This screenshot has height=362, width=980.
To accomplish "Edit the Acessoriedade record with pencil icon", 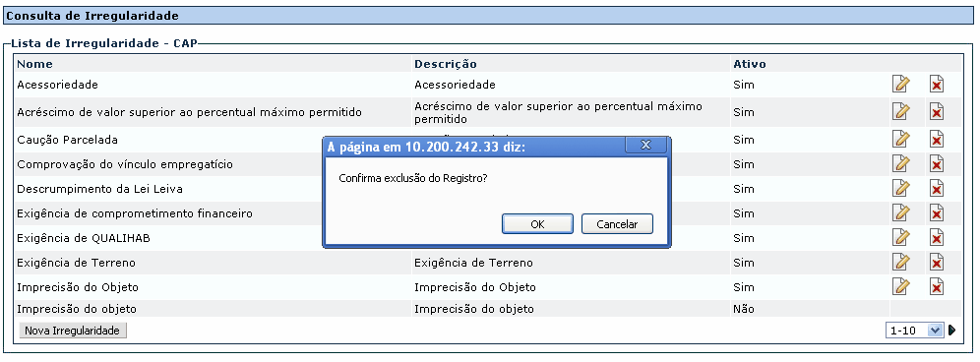I will (x=900, y=84).
